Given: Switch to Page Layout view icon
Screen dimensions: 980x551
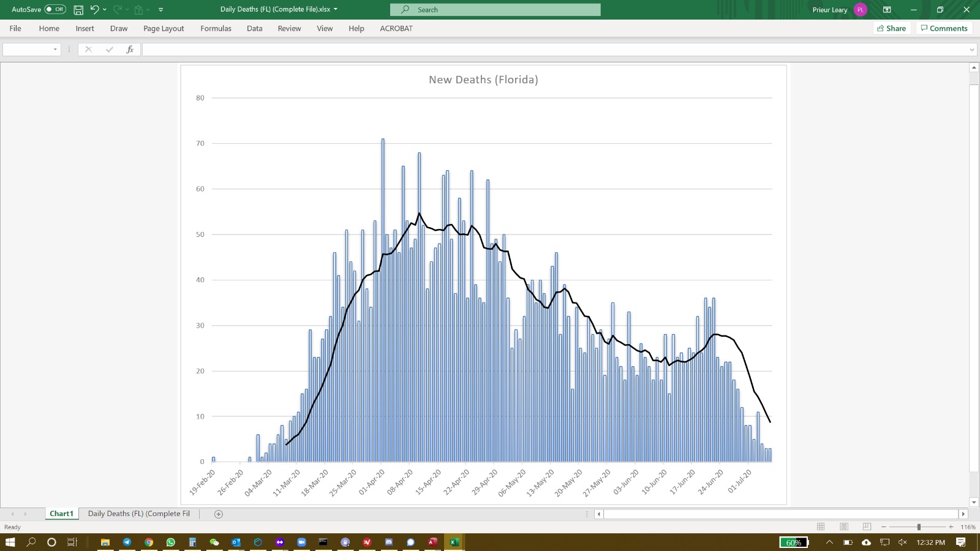Looking at the screenshot, I should (x=844, y=527).
